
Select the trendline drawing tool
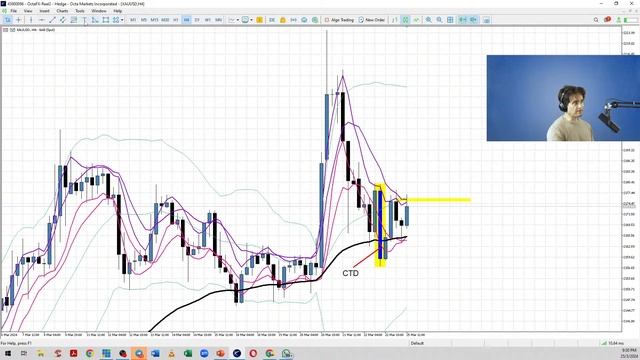point(52,20)
